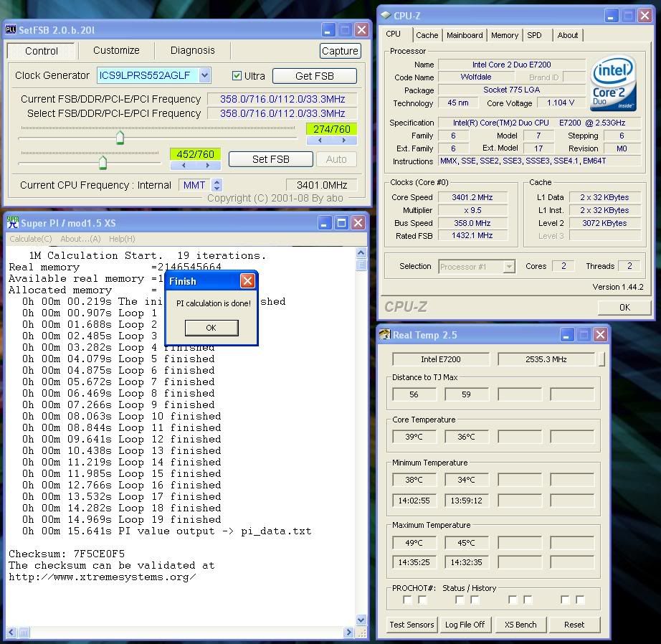Click OK button in CPU-Z
The width and height of the screenshot is (661, 644).
point(624,308)
